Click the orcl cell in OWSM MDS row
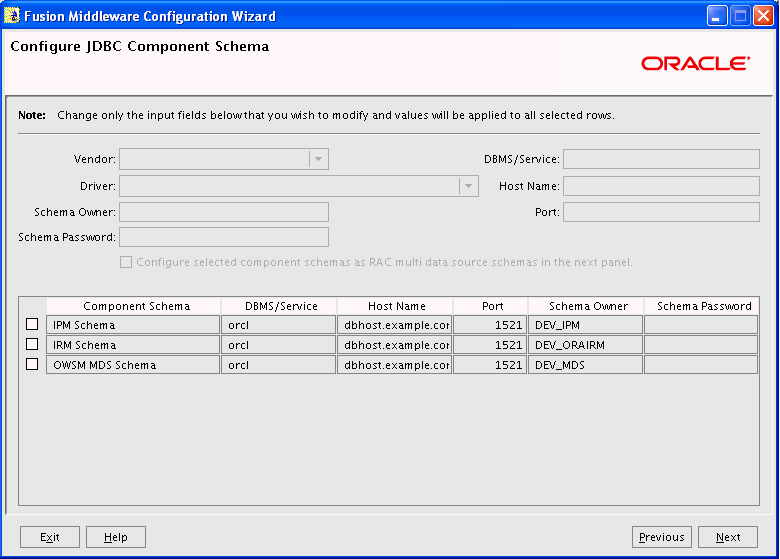This screenshot has width=780, height=559. coord(279,365)
